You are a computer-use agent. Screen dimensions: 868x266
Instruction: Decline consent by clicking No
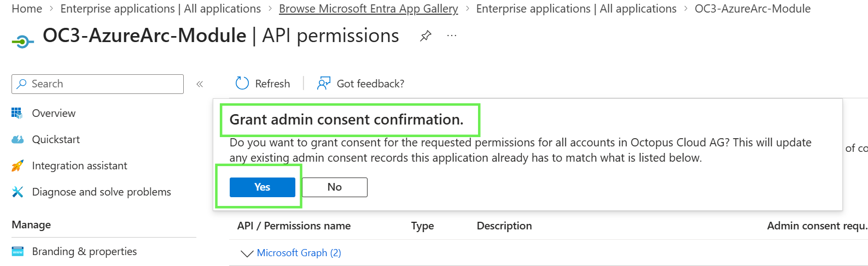click(335, 187)
